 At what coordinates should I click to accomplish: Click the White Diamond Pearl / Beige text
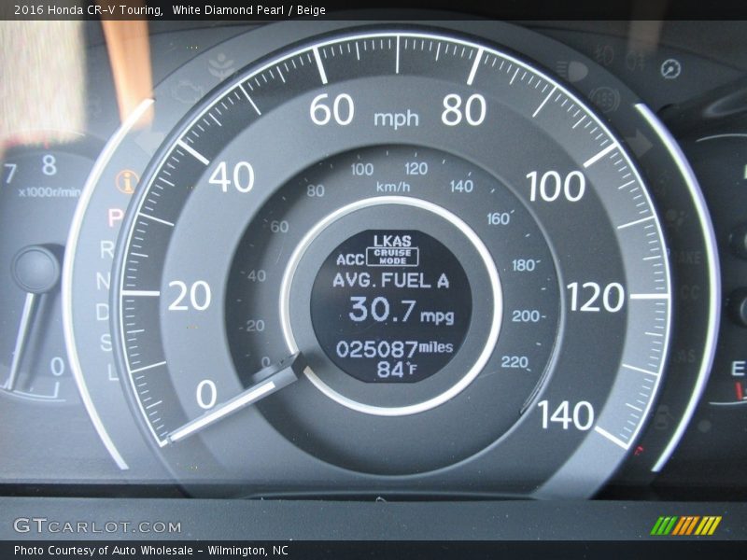pyautogui.click(x=248, y=10)
